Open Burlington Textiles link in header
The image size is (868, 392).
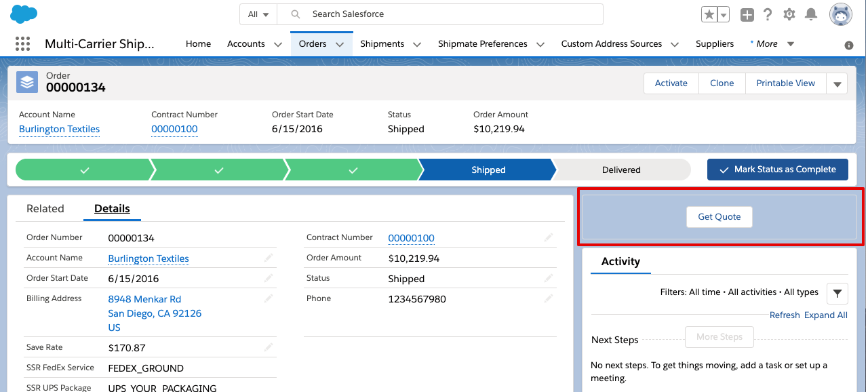pyautogui.click(x=60, y=129)
